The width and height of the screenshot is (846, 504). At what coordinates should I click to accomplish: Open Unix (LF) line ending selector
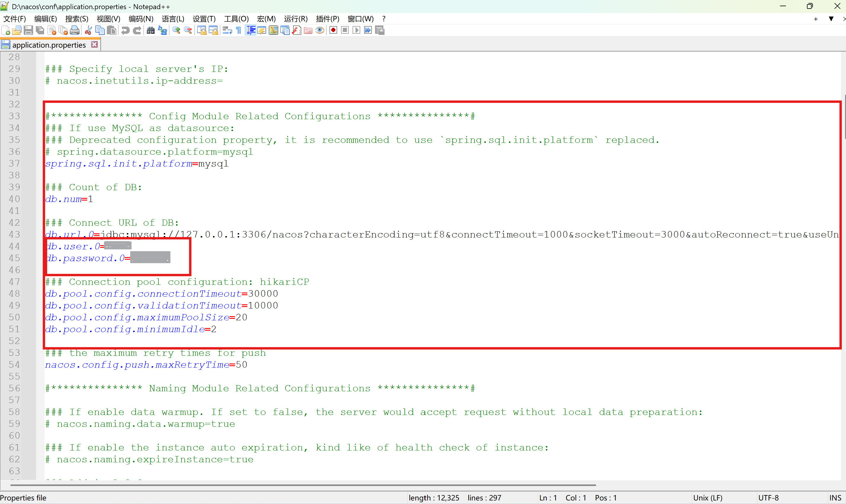[708, 497]
